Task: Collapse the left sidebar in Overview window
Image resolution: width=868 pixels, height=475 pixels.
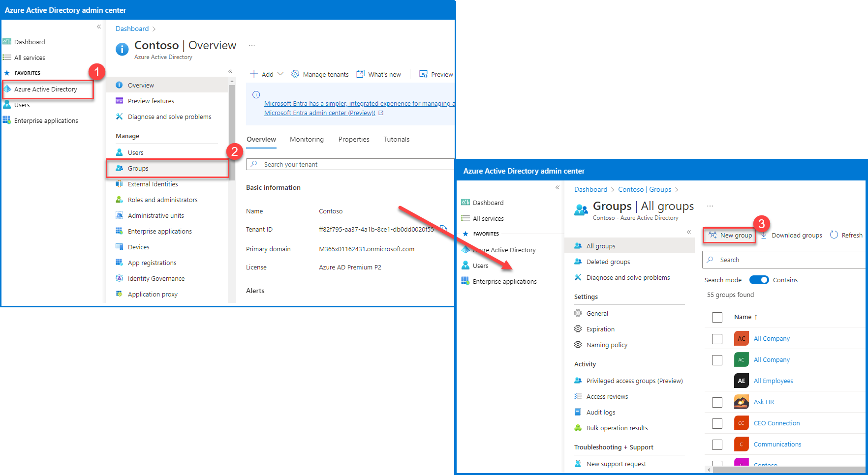Action: [x=99, y=27]
